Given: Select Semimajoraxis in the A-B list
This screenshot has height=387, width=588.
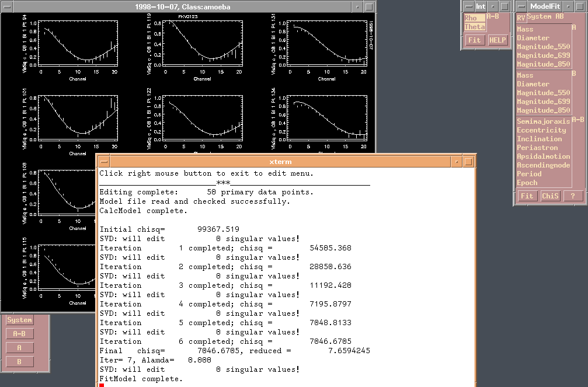Looking at the screenshot, I should 543,121.
